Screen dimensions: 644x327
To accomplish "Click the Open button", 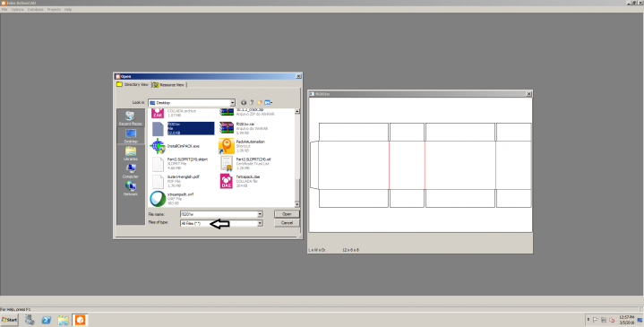I will click(x=287, y=214).
